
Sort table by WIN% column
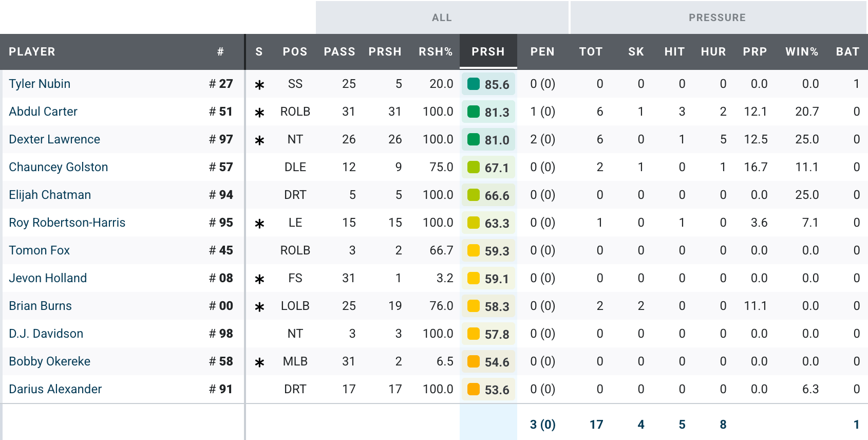(x=801, y=51)
